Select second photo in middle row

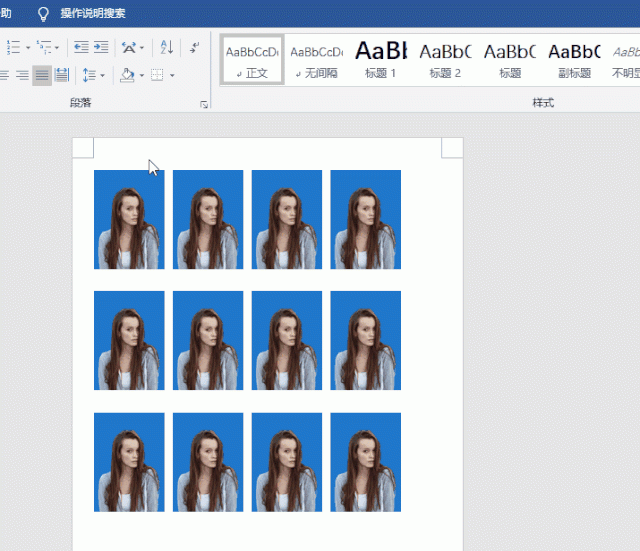coord(208,340)
